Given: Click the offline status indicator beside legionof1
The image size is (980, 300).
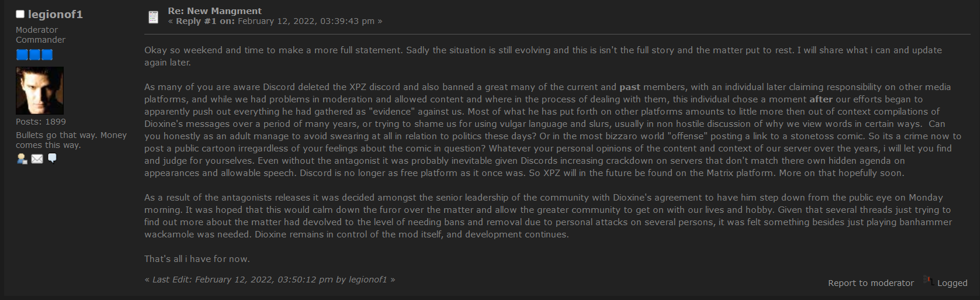Looking at the screenshot, I should tap(20, 14).
